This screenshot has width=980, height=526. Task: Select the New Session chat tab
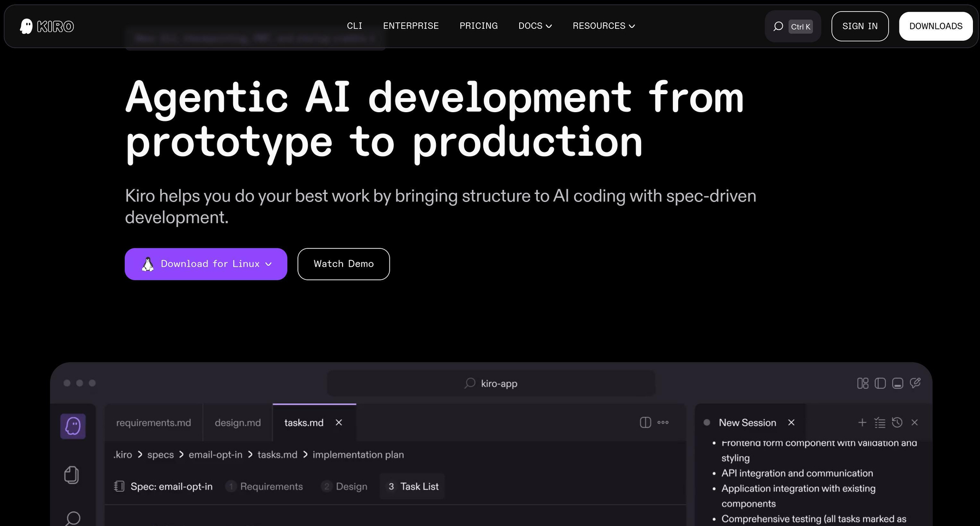click(x=747, y=423)
